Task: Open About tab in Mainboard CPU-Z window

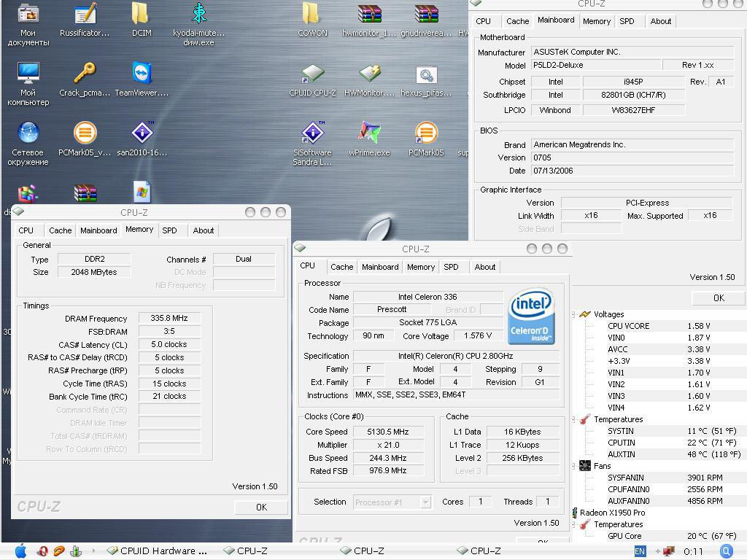Action: click(661, 21)
